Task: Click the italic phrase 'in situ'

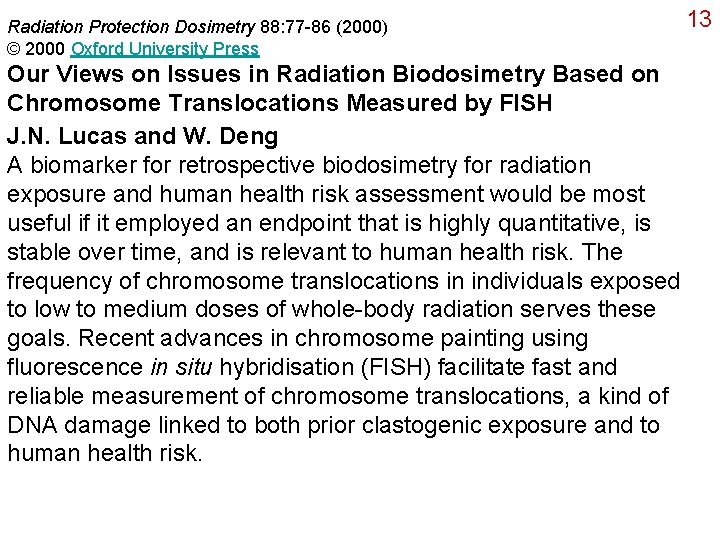Action: [x=181, y=367]
